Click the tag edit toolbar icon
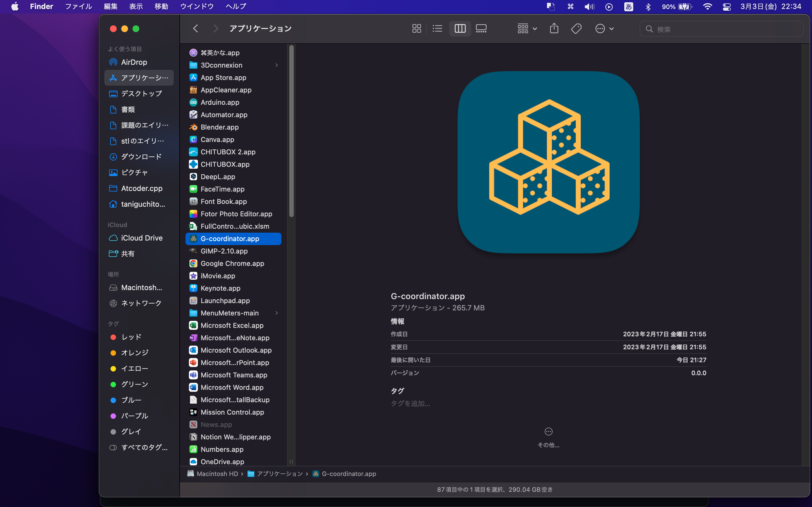812x507 pixels. click(x=576, y=28)
